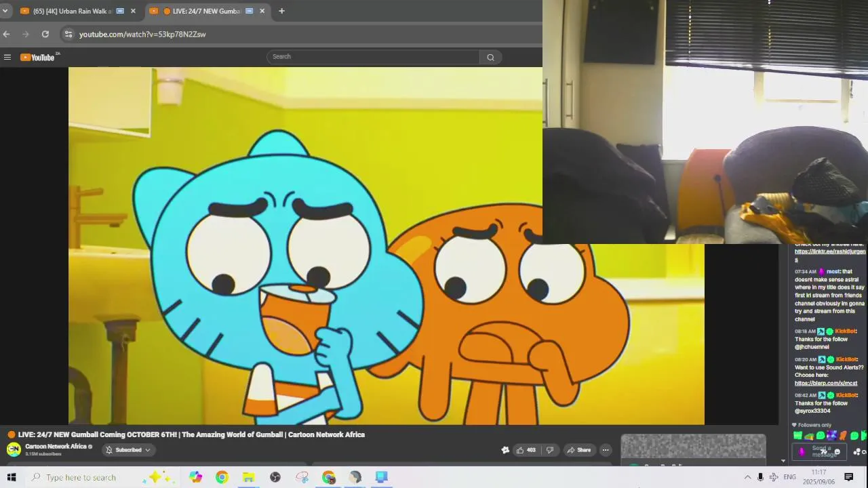Click the first KickBot username in chat
Image resolution: width=868 pixels, height=488 pixels.
click(x=846, y=331)
